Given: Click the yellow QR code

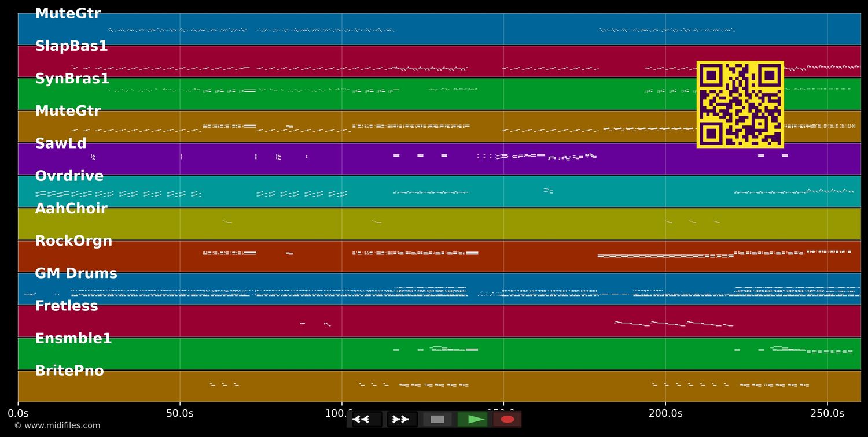Looking at the screenshot, I should 740,105.
